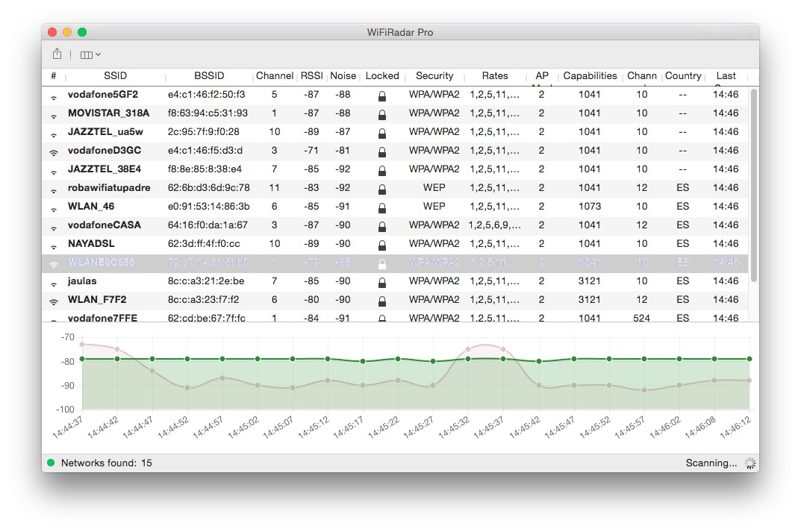Click the wifi signal icon for vodafoneCASA
Image resolution: width=801 pixels, height=532 pixels.
coord(53,228)
